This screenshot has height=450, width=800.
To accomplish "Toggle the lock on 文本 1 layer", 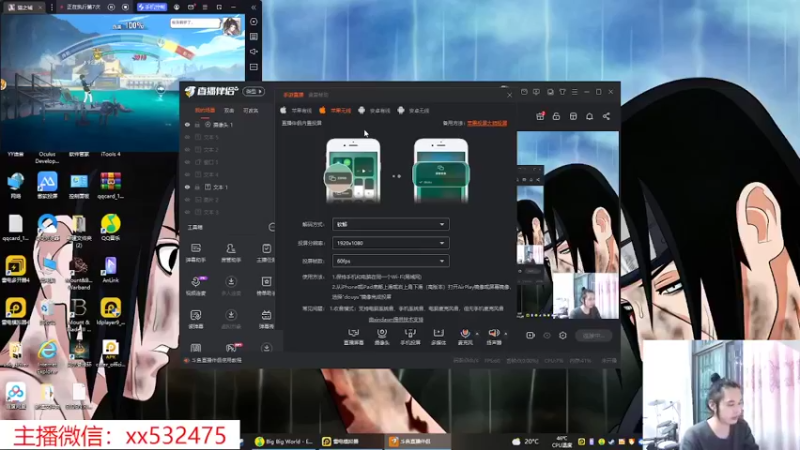I will [x=197, y=187].
